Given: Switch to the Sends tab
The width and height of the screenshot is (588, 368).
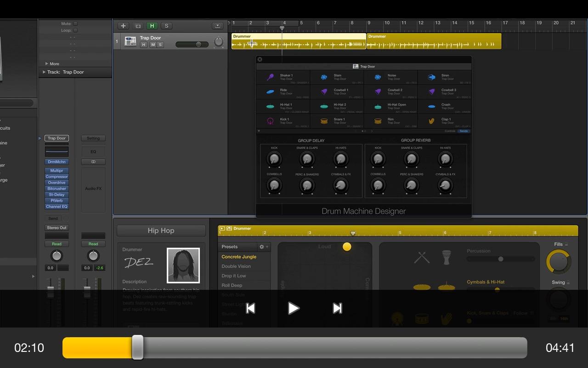Looking at the screenshot, I should pyautogui.click(x=464, y=131).
